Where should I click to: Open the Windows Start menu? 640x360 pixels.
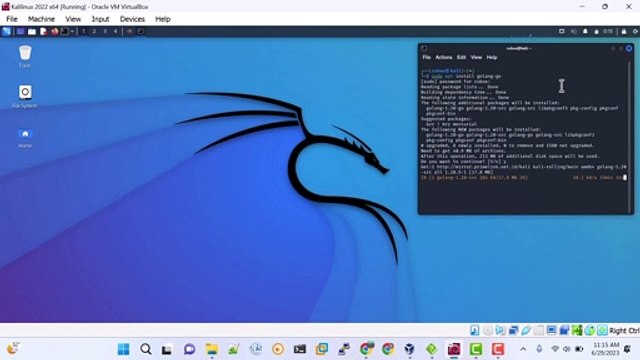pos(124,349)
